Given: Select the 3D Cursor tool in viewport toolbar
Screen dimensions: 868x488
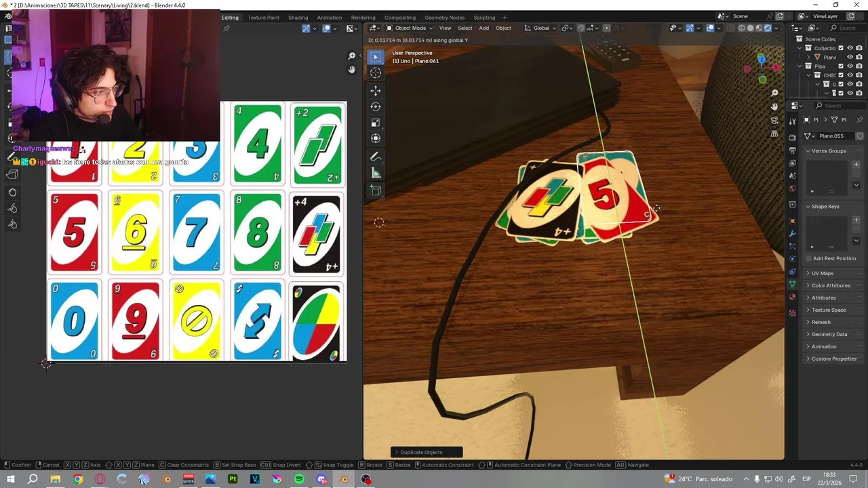Looking at the screenshot, I should point(376,73).
